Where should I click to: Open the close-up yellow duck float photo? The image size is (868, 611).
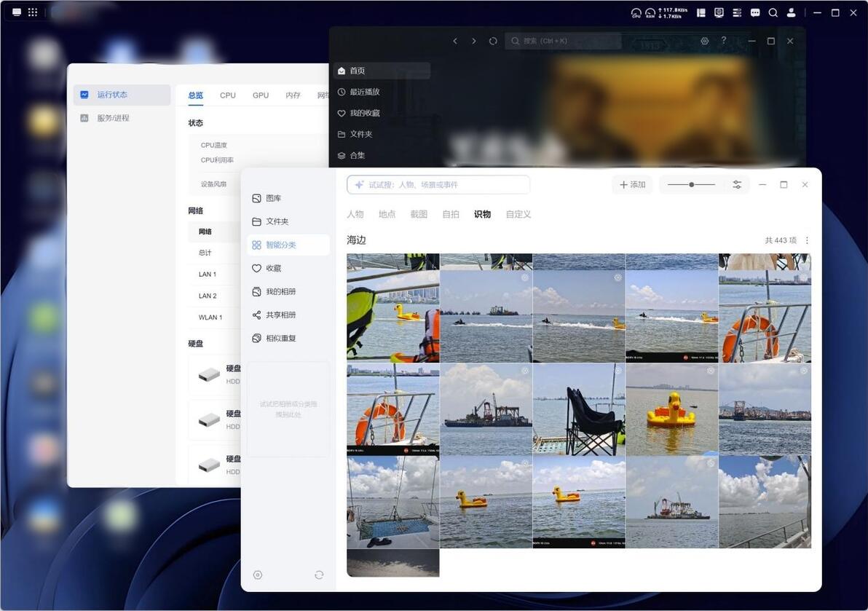point(672,409)
